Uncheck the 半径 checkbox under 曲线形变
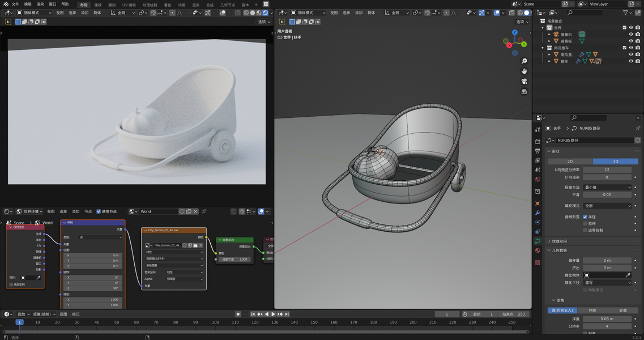644x340 pixels. [585, 216]
